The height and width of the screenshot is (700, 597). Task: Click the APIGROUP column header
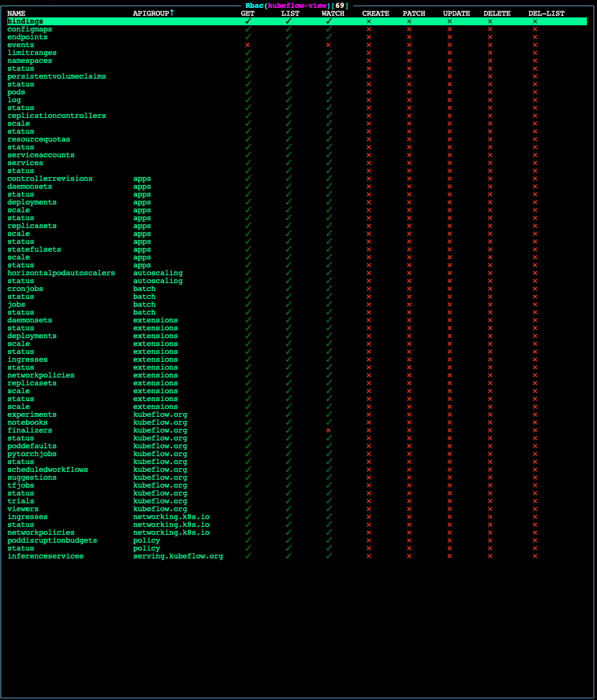tap(151, 13)
